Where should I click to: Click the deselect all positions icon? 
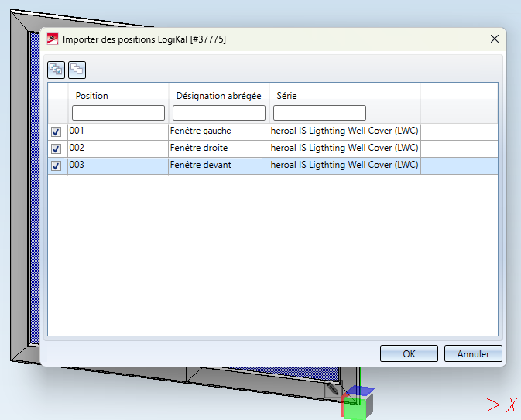(x=77, y=70)
